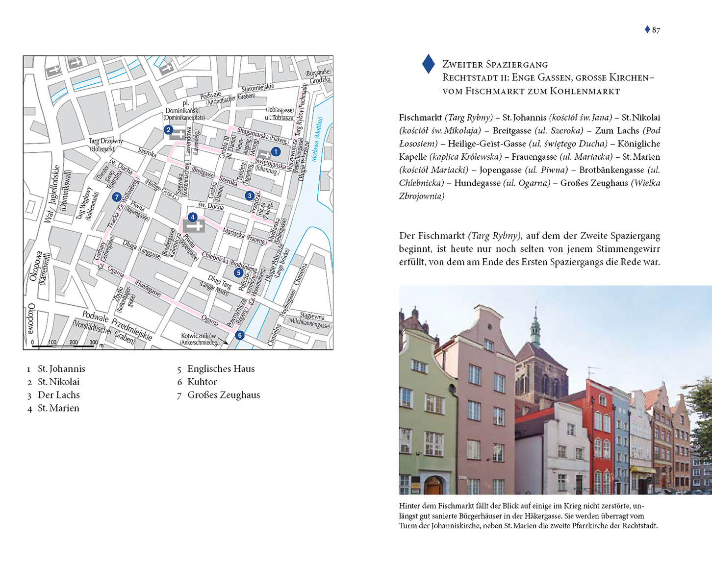Click map marker number 1 at St. Johannis

coord(276,152)
